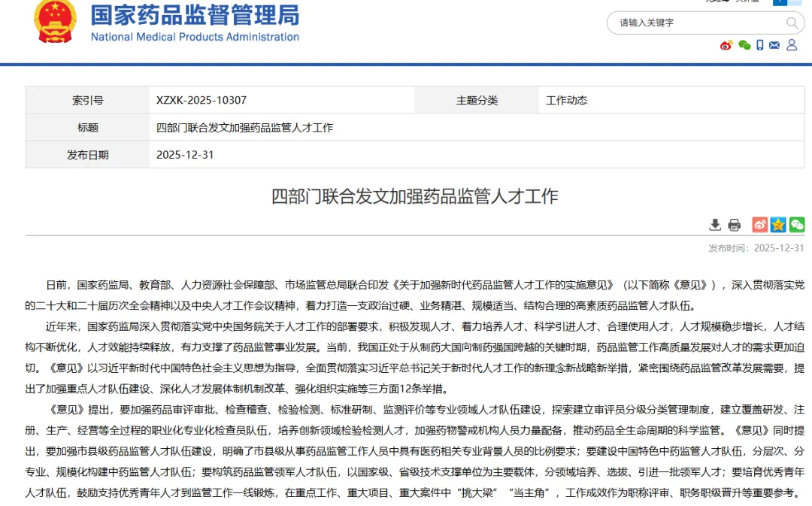Click the magnifier search icon
Screen dimensions: 812x506
point(792,23)
